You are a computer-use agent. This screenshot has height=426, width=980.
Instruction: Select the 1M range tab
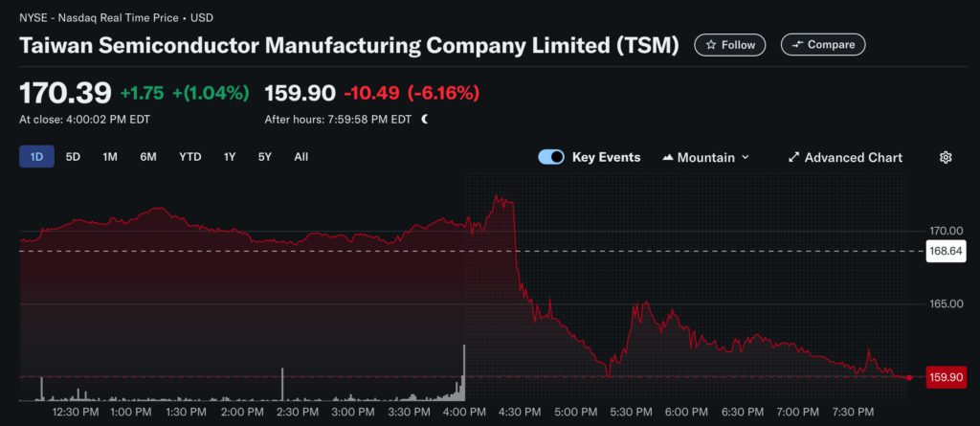(x=110, y=157)
